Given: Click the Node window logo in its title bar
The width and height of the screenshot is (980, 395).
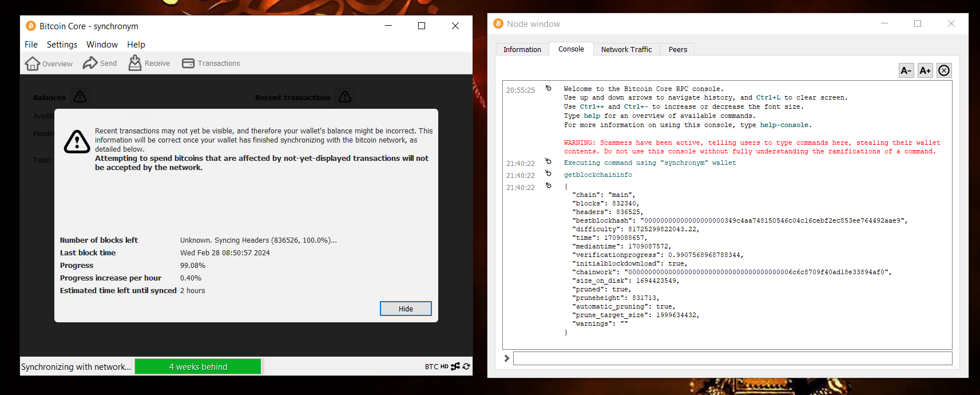Looking at the screenshot, I should [x=498, y=23].
